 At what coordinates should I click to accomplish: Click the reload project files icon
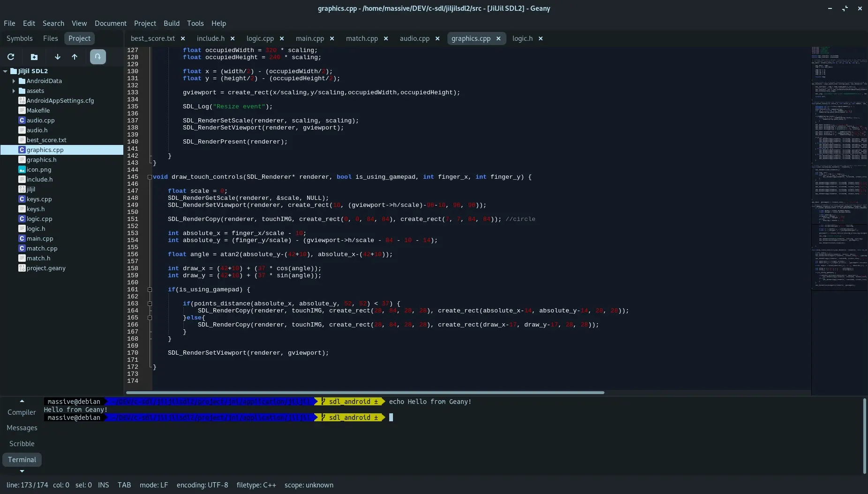(x=11, y=57)
